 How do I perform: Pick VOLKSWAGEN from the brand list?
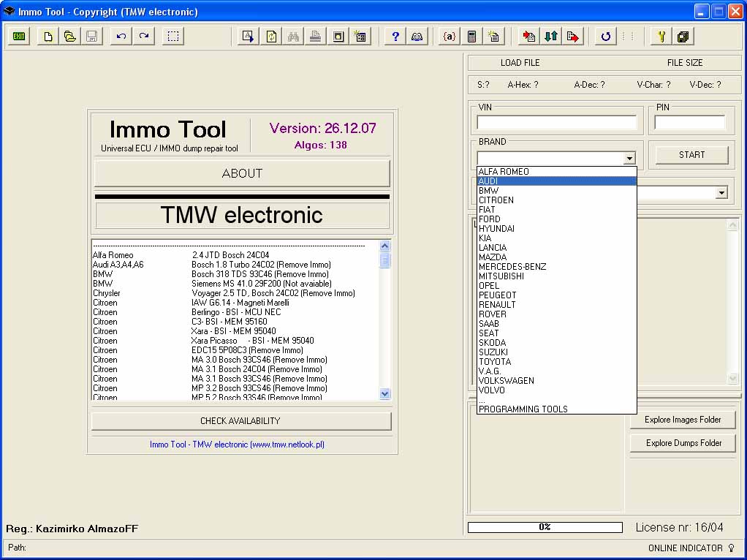[x=556, y=380]
